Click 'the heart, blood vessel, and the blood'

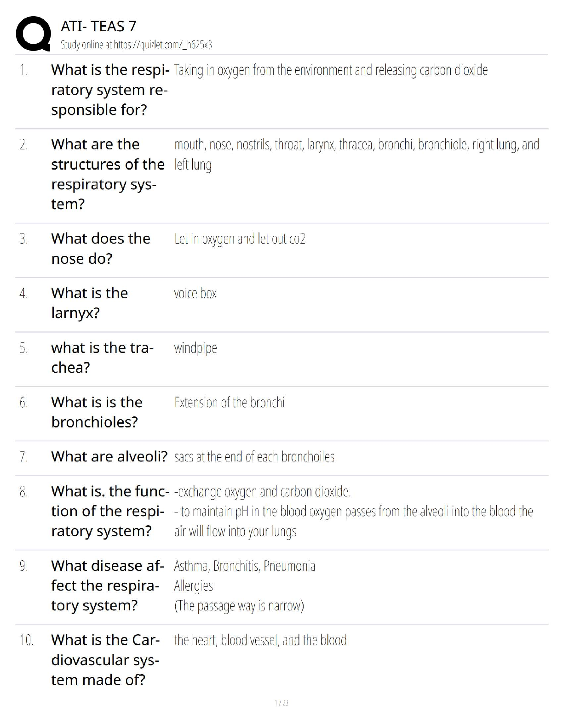click(x=260, y=640)
